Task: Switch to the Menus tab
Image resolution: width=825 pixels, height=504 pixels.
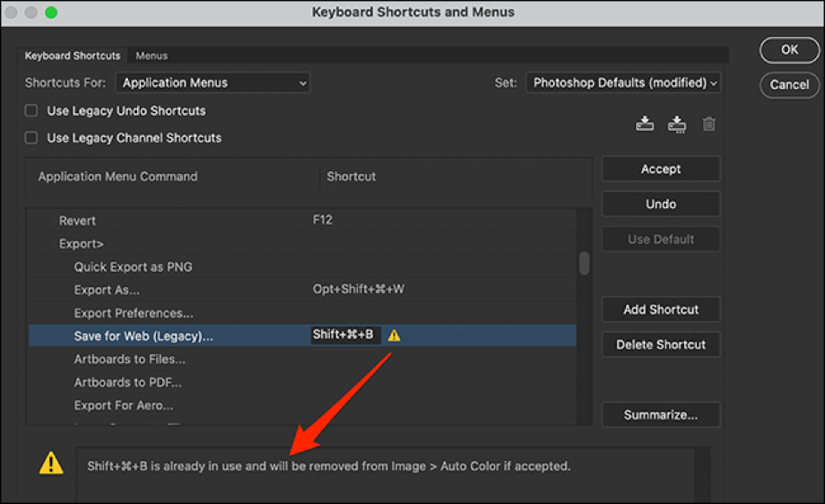Action: (x=152, y=56)
